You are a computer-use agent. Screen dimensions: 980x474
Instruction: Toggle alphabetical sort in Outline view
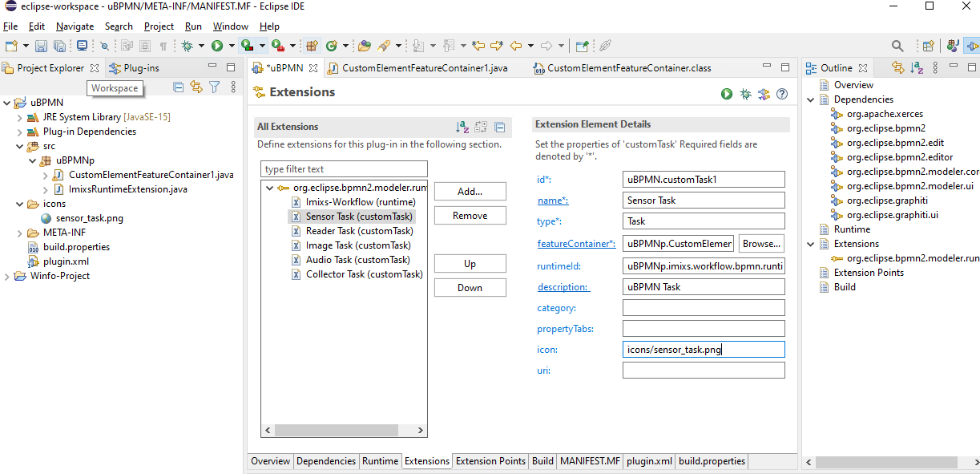pos(918,68)
